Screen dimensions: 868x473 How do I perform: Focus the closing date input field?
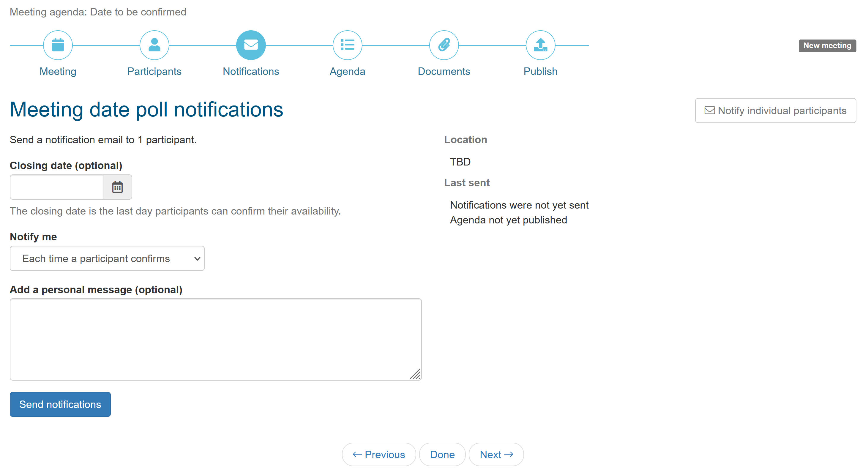[x=57, y=187]
